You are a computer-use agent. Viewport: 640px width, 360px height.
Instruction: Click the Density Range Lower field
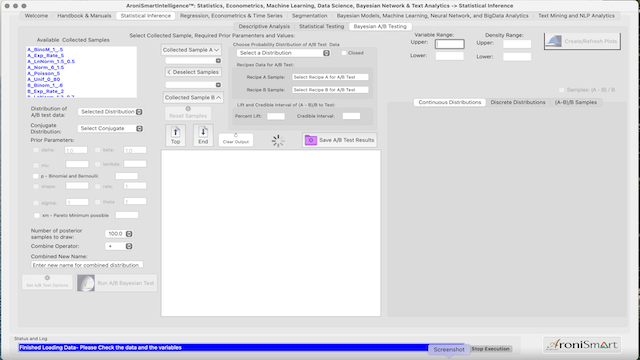517,57
